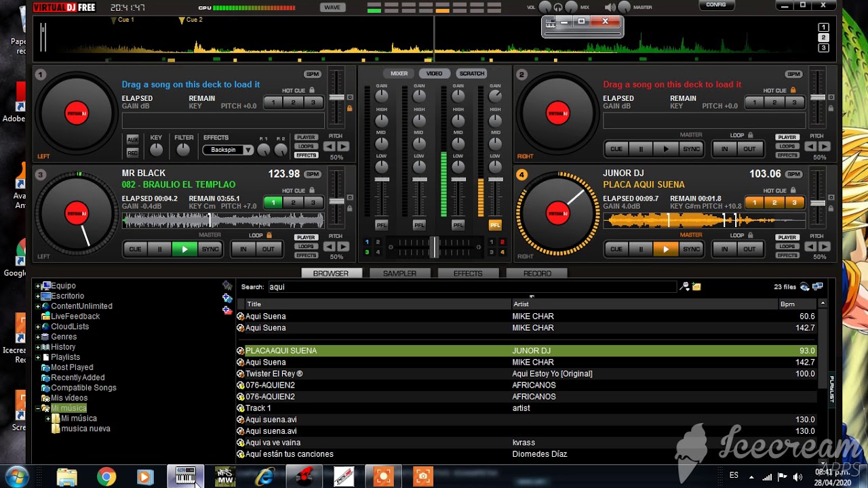Toggle the loop lock icon on deck 3

(x=269, y=235)
